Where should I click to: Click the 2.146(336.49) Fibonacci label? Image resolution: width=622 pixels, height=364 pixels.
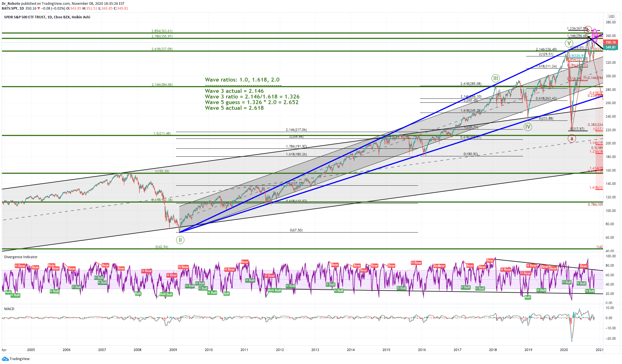point(546,49)
